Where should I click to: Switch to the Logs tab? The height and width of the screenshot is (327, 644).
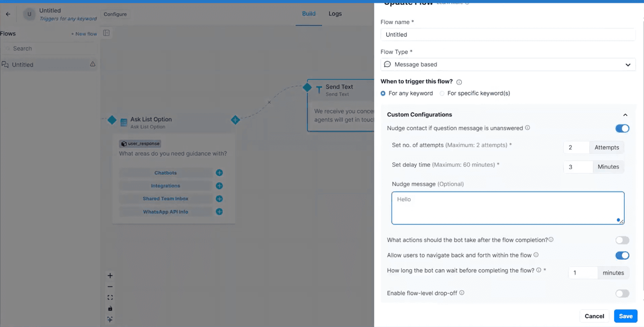(x=335, y=14)
